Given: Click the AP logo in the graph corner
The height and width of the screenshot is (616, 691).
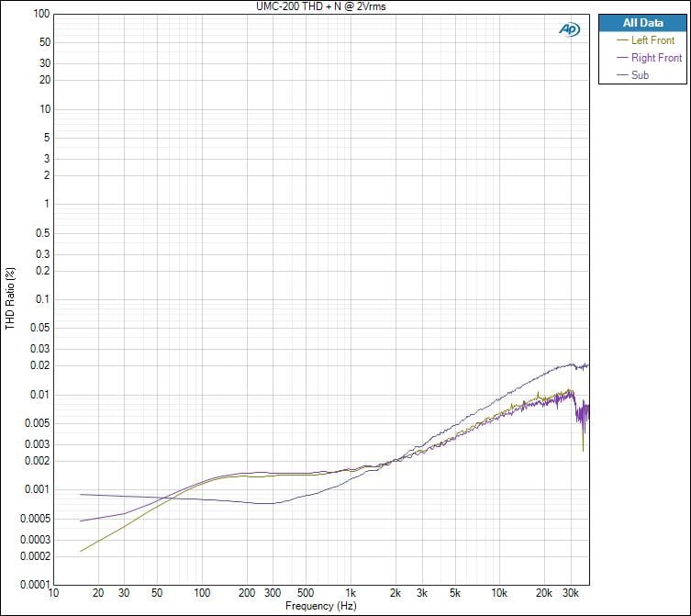Looking at the screenshot, I should 569,29.
